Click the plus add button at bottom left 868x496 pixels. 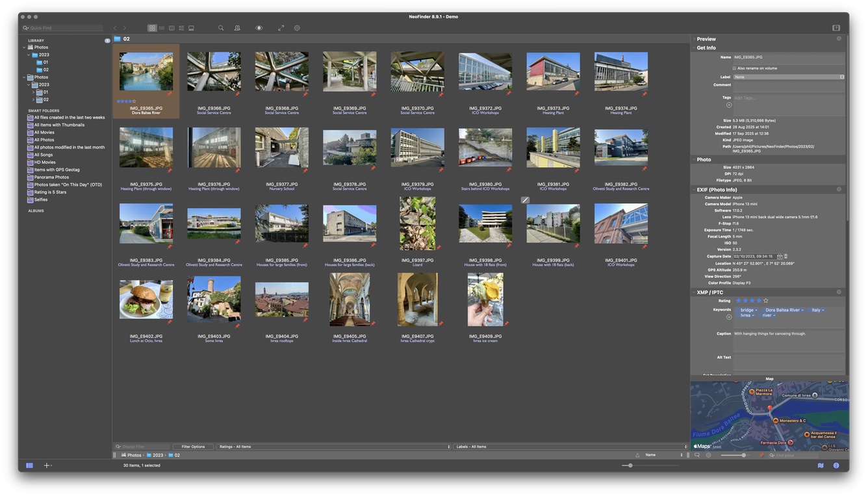pos(47,465)
